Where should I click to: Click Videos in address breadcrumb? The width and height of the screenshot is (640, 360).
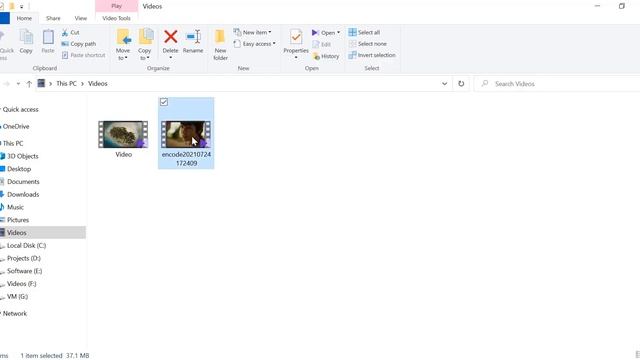(x=98, y=84)
